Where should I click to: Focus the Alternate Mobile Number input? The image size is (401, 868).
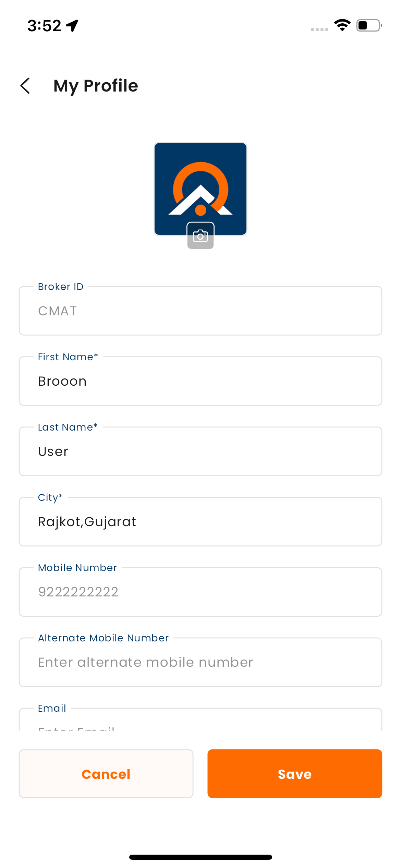(x=200, y=662)
